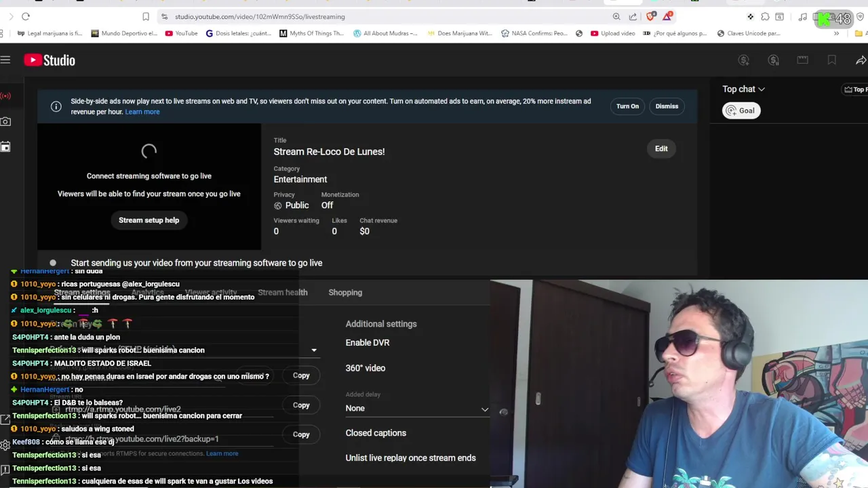Open the Mundo Deportivo bookmark

pyautogui.click(x=123, y=33)
